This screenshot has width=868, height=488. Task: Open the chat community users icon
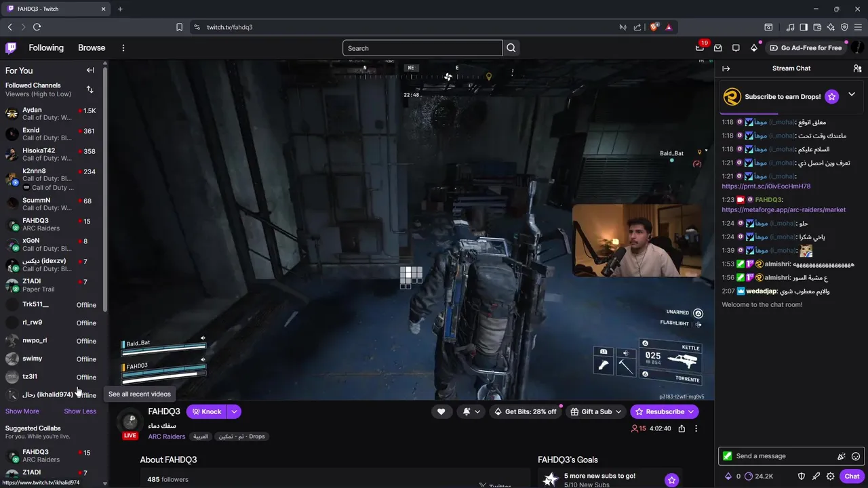click(x=857, y=68)
